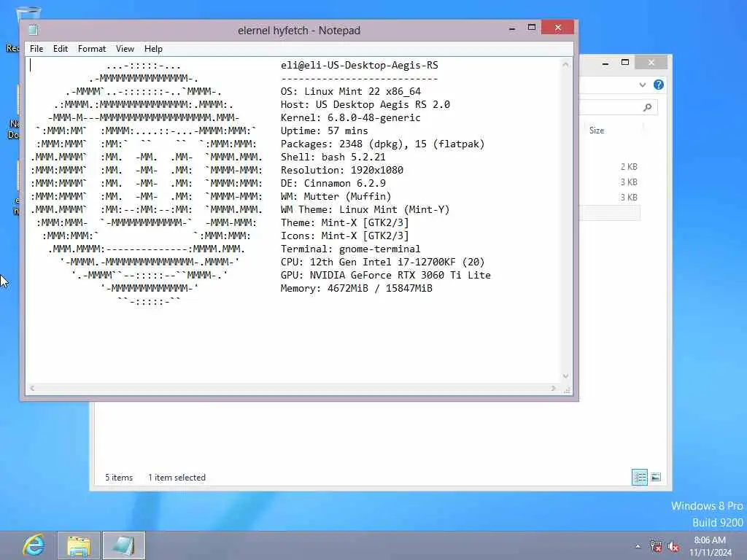Click the "Uptime: 57 mins" line
Image resolution: width=747 pixels, height=560 pixels.
coord(324,131)
